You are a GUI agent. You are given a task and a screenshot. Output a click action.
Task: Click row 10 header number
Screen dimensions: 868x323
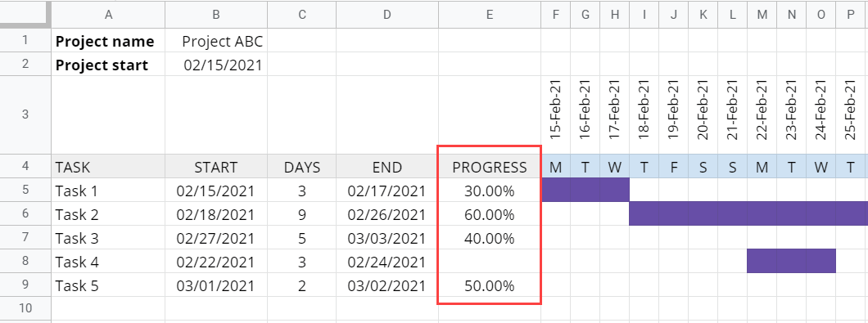pos(25,308)
